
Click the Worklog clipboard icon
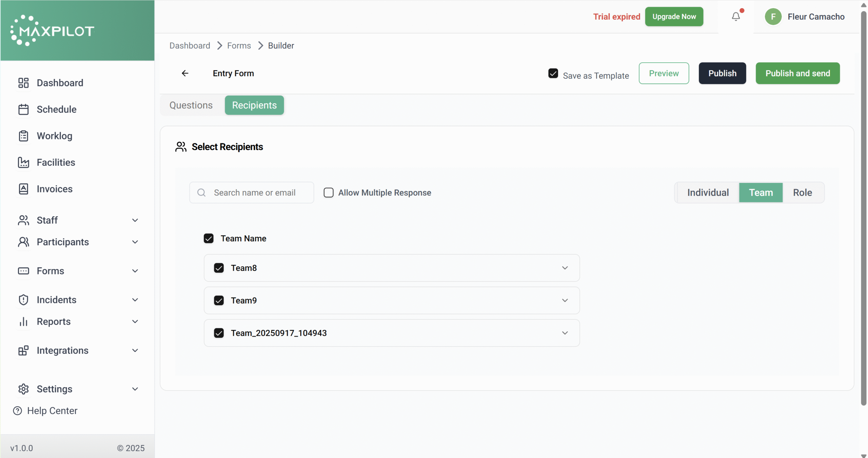(23, 136)
